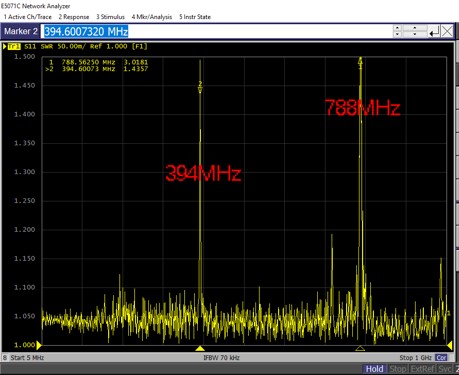459x375 pixels.
Task: Open the 4 Mkr/Analysis menu
Action: (152, 17)
